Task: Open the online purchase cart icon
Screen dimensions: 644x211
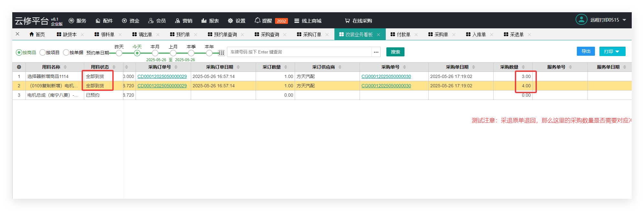Action: [x=347, y=21]
